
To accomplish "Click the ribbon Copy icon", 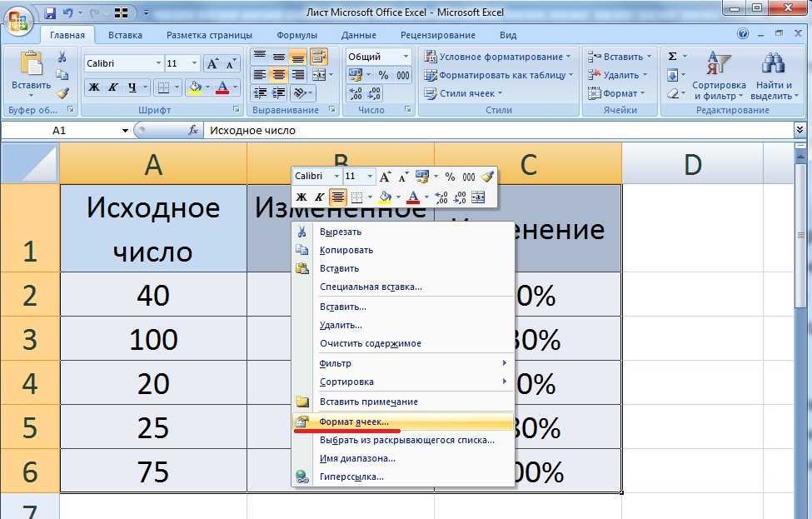I will [62, 75].
